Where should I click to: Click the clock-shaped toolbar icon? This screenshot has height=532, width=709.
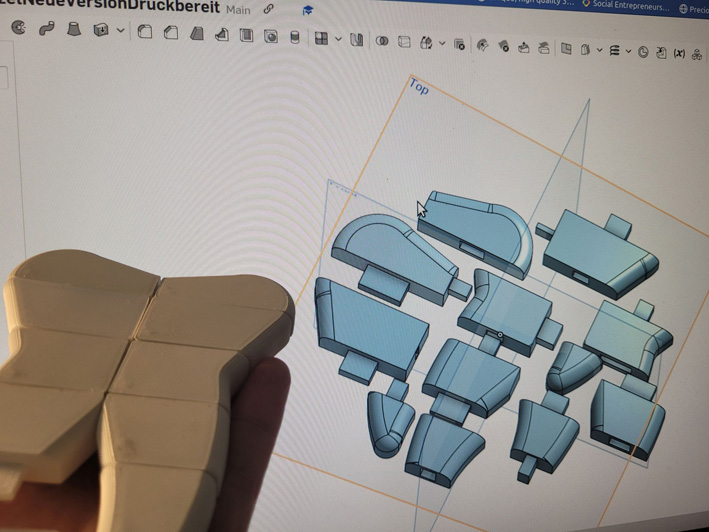pos(643,52)
